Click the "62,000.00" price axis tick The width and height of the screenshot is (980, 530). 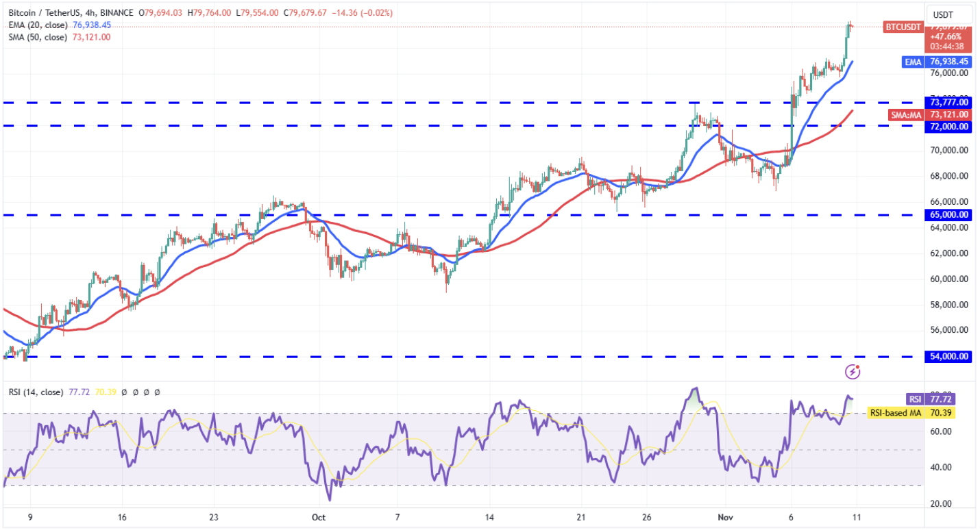point(948,253)
